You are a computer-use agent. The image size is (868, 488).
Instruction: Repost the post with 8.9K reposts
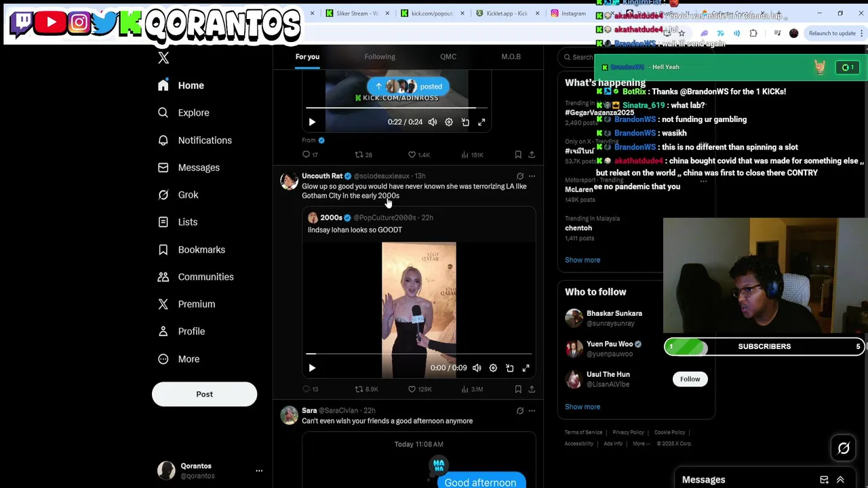coord(366,389)
